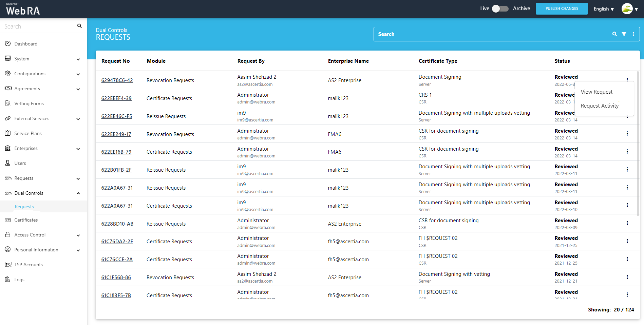The width and height of the screenshot is (644, 325).
Task: Open row actions for request 622EE249-17
Action: 627,134
